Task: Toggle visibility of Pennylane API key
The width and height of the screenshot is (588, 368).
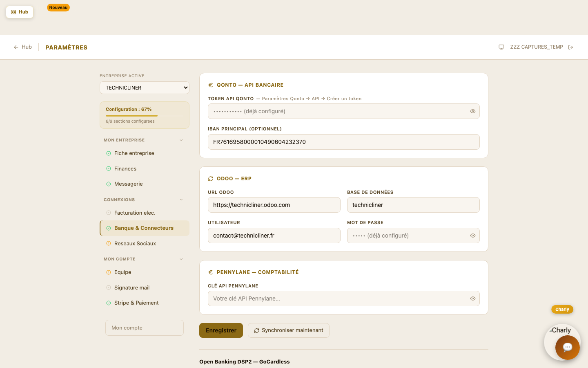Action: click(x=473, y=298)
